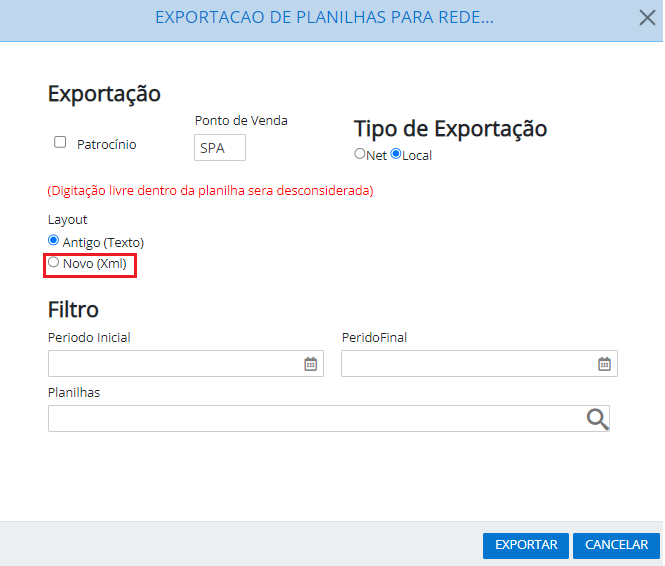Focus the Periodo Inicial date field

pyautogui.click(x=186, y=363)
